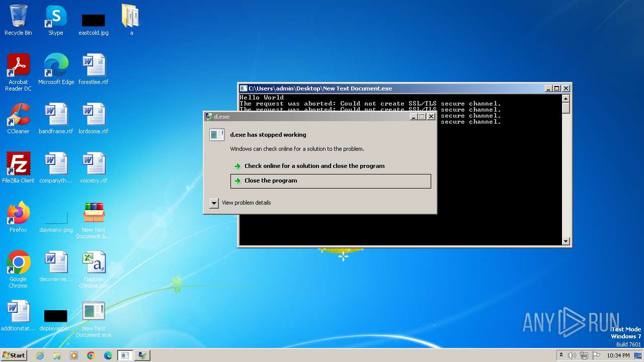Expand View problem details
The width and height of the screenshot is (644, 362).
pyautogui.click(x=241, y=203)
